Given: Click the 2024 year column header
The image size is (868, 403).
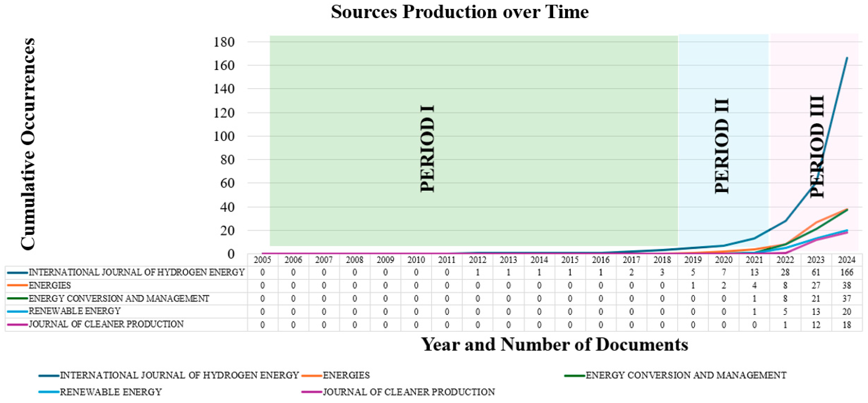Looking at the screenshot, I should (847, 260).
